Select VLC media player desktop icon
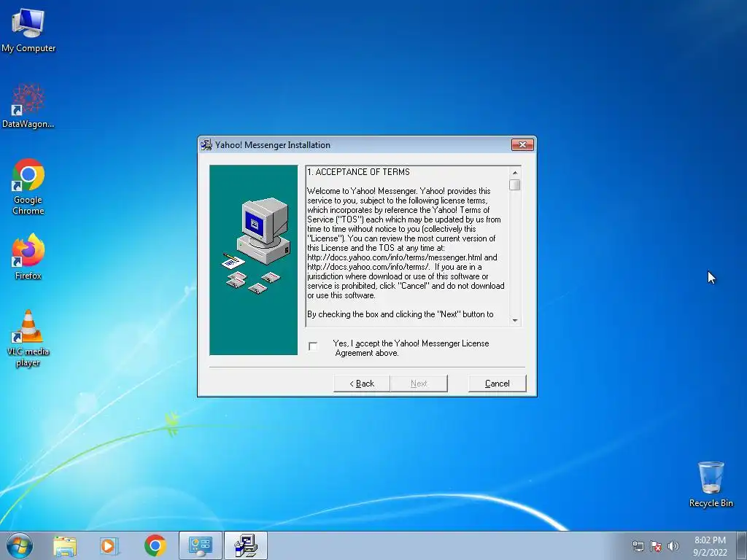 (x=28, y=338)
